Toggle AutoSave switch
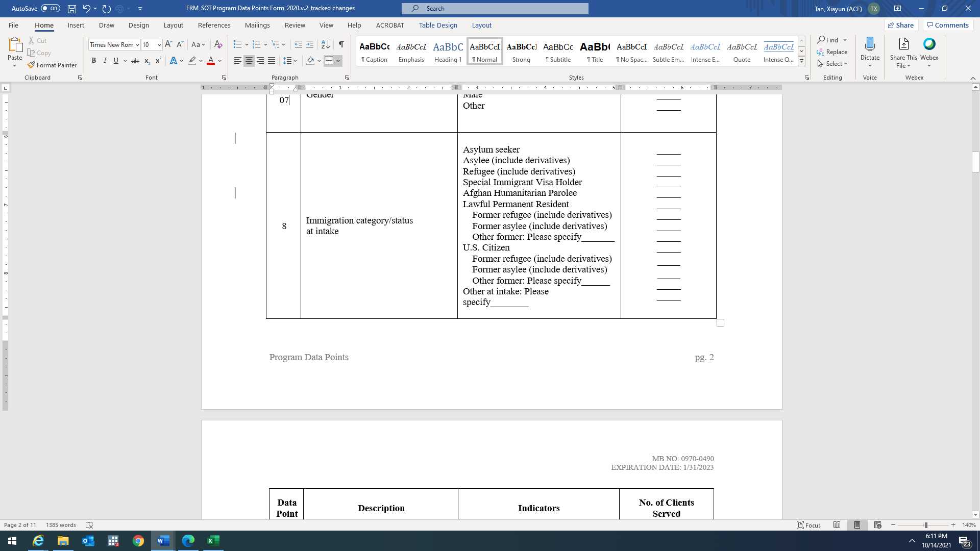This screenshot has width=980, height=551. [x=50, y=9]
